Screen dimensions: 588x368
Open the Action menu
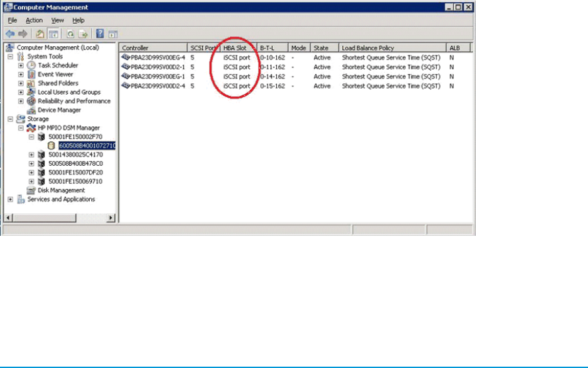(34, 20)
